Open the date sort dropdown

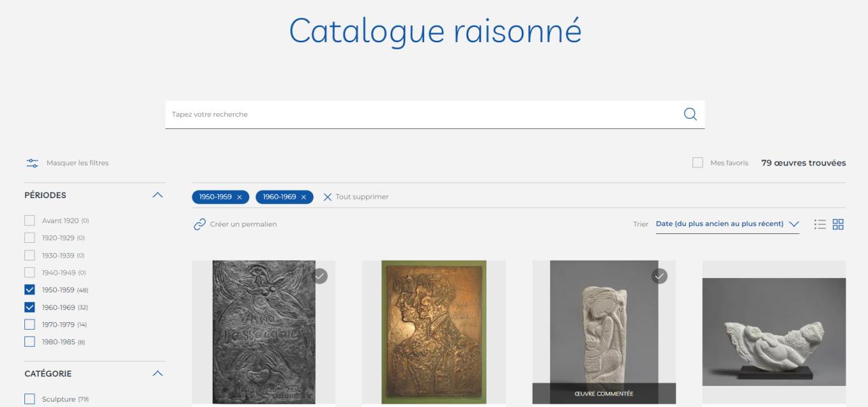[727, 225]
